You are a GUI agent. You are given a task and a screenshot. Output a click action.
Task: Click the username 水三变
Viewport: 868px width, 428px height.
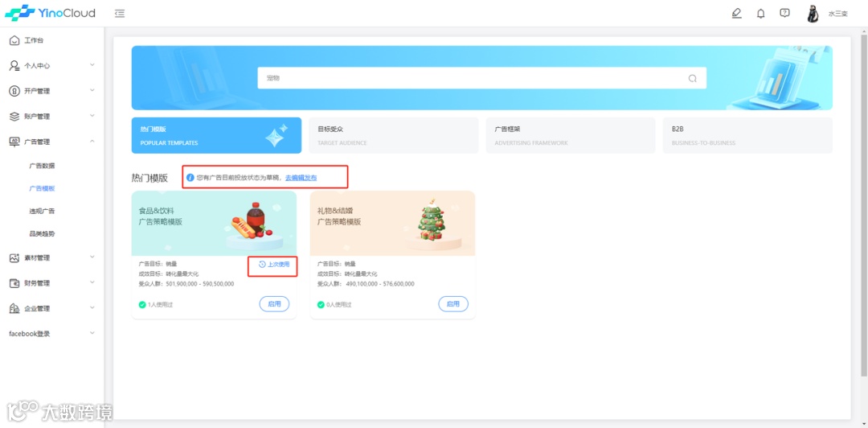tap(837, 14)
